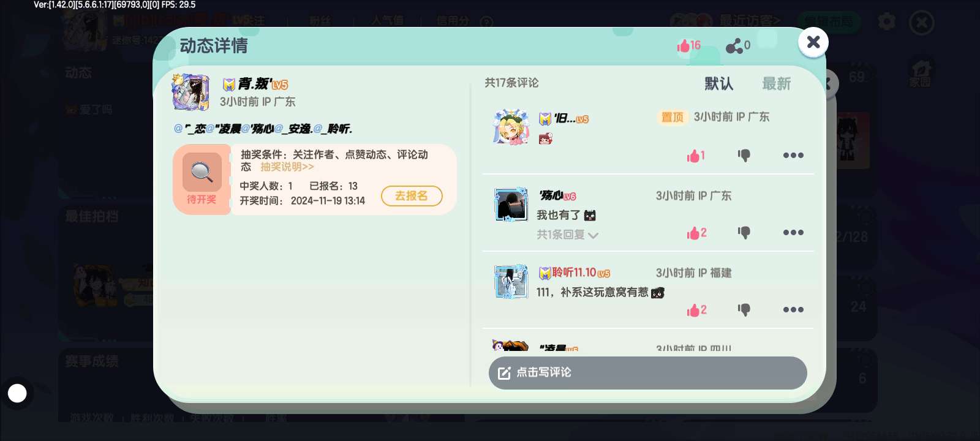Viewport: 980px width, 441px height.
Task: Click the 点击写评论 comment field
Action: (x=647, y=372)
